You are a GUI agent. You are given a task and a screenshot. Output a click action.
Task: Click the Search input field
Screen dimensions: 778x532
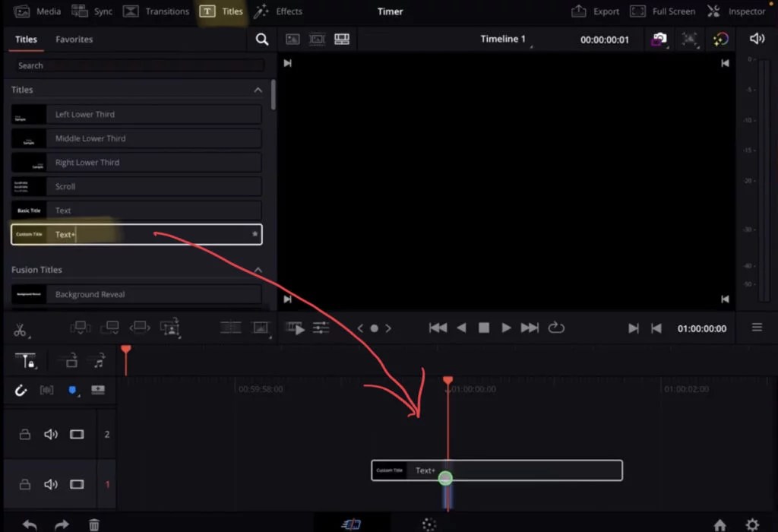(137, 65)
